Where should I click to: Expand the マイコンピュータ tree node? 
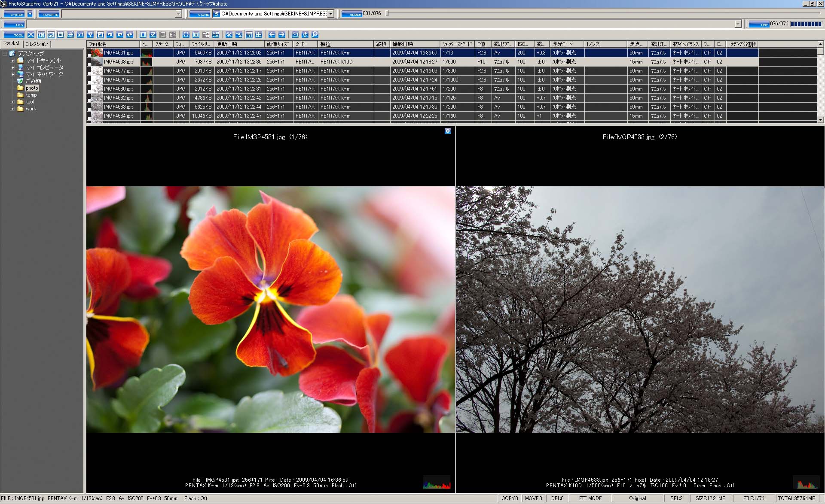point(12,67)
